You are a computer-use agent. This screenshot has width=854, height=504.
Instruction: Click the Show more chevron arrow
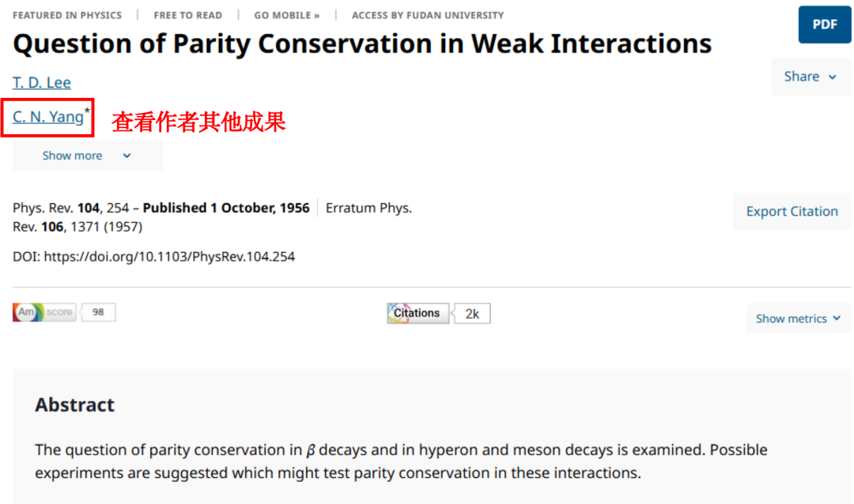coord(127,156)
